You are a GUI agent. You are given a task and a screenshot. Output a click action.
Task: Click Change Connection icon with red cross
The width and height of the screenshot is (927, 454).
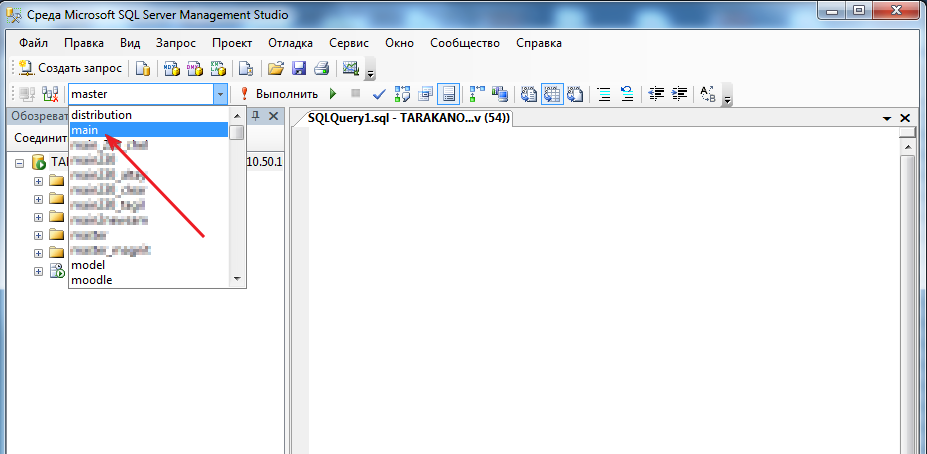(50, 93)
